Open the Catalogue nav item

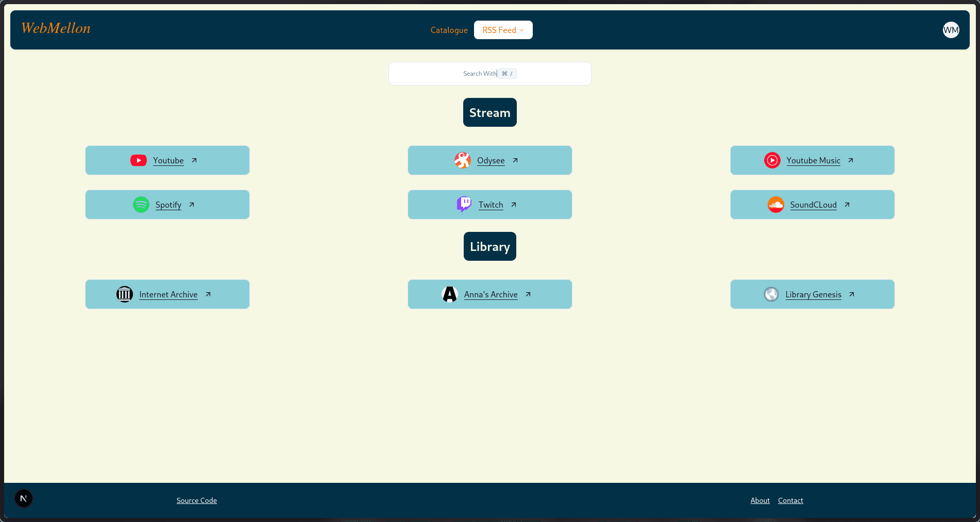pyautogui.click(x=449, y=30)
